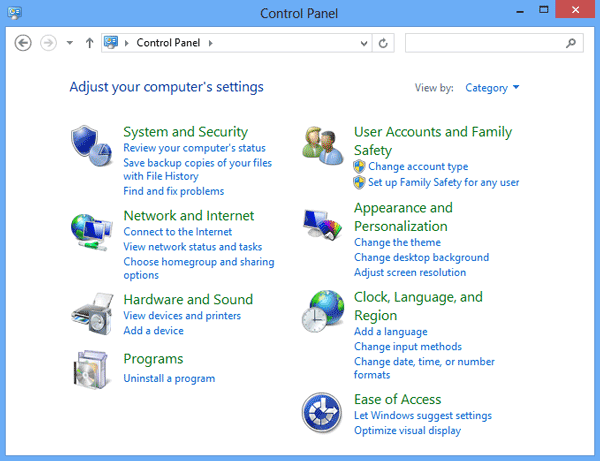Open the Ease of Access category

point(397,399)
